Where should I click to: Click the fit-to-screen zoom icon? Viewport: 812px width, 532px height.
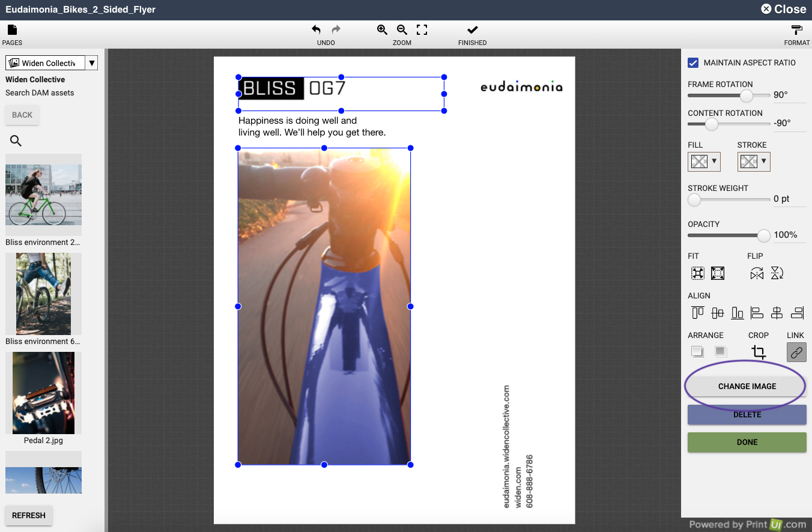[422, 29]
